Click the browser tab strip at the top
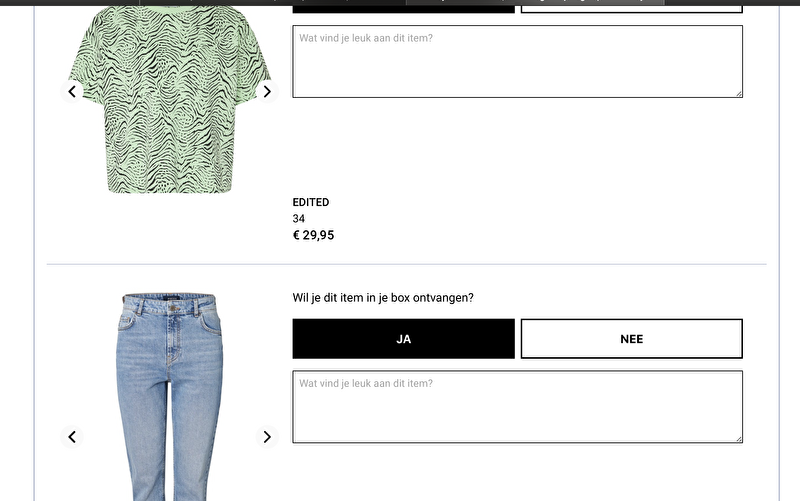 pyautogui.click(x=400, y=3)
